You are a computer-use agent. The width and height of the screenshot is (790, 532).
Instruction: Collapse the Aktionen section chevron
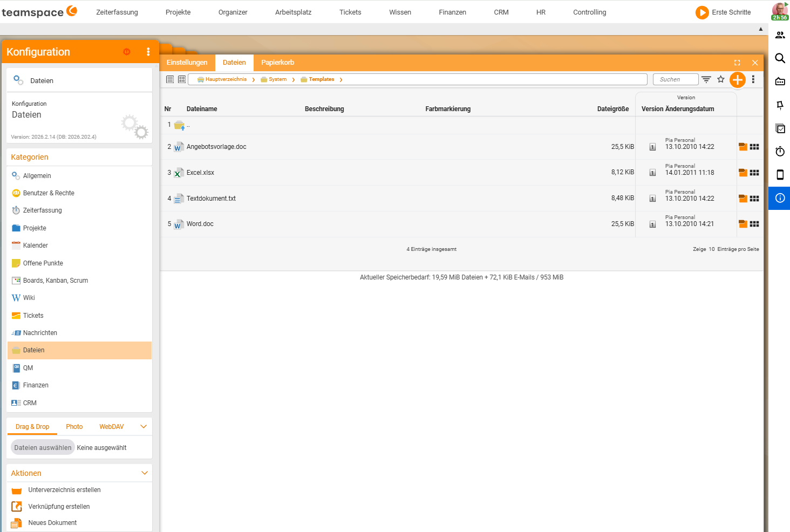click(x=144, y=473)
